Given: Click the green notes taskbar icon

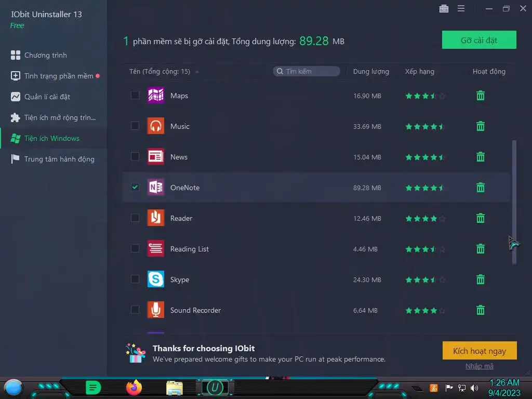Looking at the screenshot, I should (x=93, y=388).
